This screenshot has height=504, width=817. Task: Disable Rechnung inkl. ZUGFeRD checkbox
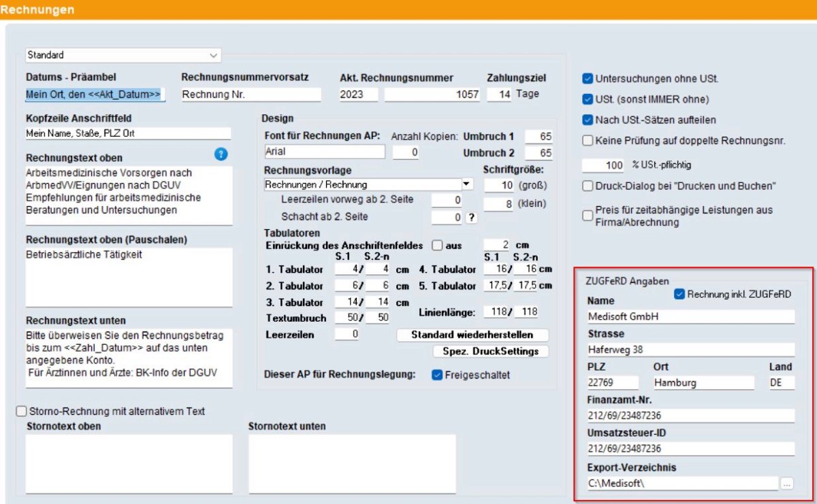click(679, 294)
